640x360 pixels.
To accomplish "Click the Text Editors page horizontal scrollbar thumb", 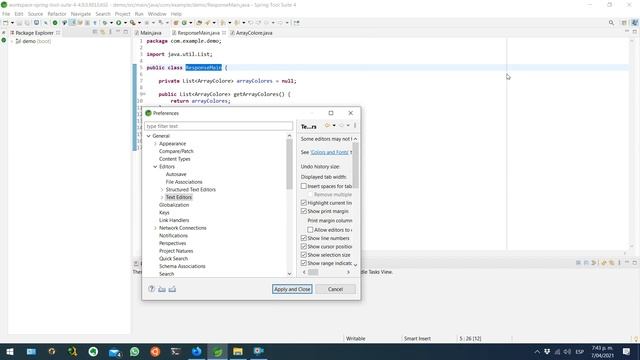I will tap(313, 272).
